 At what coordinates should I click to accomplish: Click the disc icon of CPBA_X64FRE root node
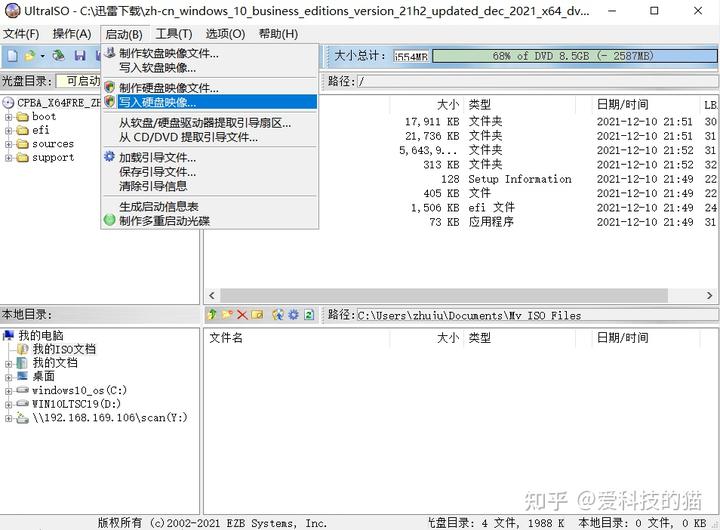pyautogui.click(x=8, y=102)
